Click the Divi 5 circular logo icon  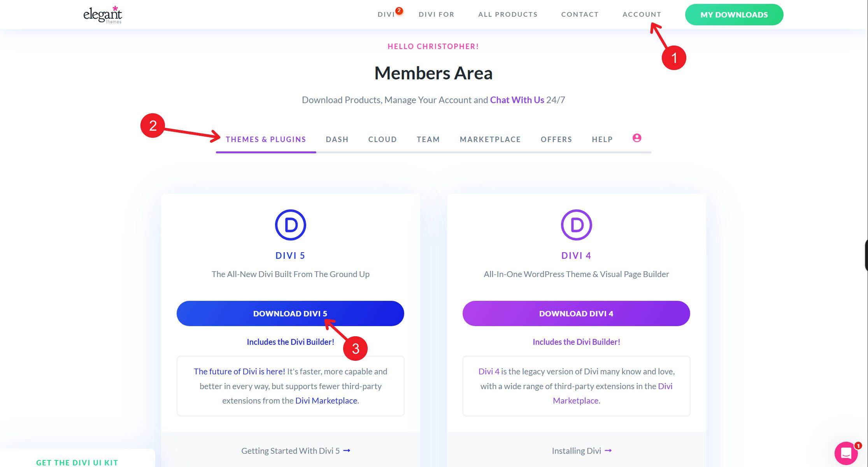[x=290, y=225]
